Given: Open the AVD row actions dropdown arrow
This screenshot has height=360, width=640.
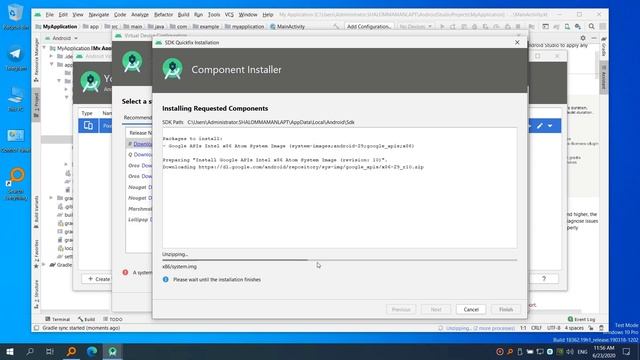Looking at the screenshot, I should point(550,126).
